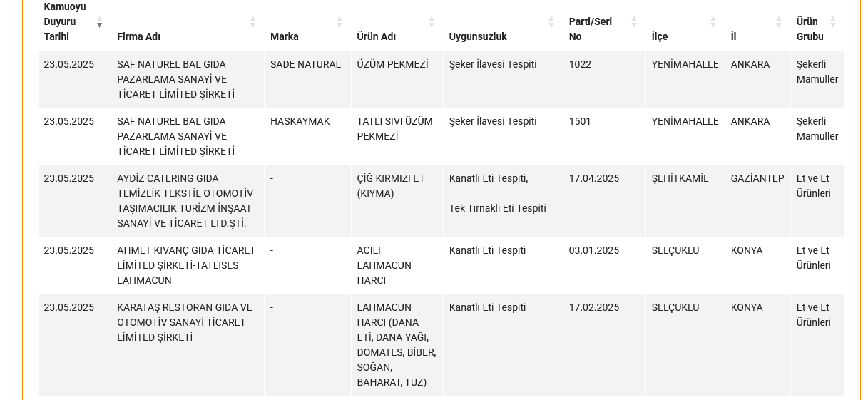This screenshot has width=868, height=400.
Task: Click the GAZİANTEP province cell
Action: (x=757, y=178)
